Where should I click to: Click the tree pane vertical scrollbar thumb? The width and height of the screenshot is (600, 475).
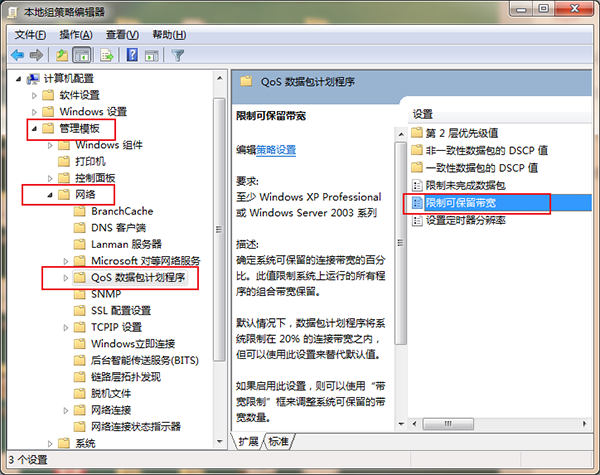pos(219,229)
